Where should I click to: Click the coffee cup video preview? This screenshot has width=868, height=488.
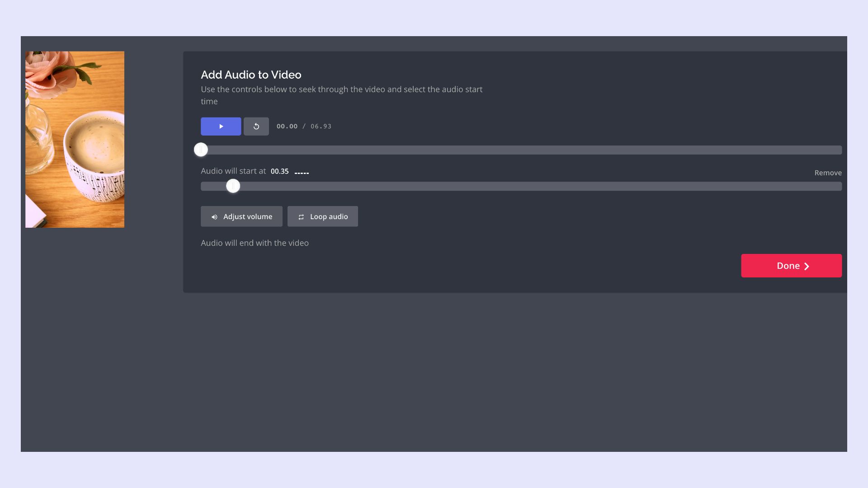tap(75, 139)
